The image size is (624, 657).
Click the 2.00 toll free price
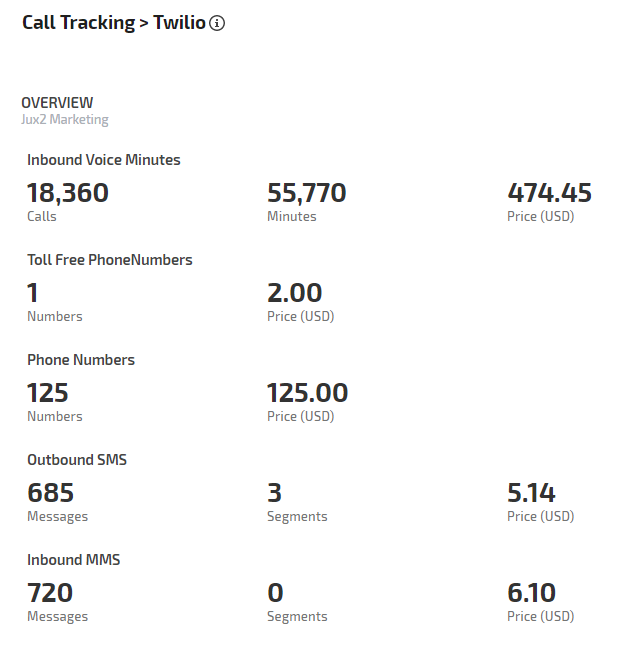pos(295,293)
